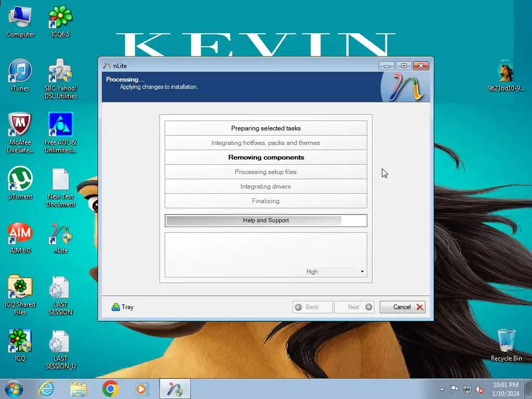The image size is (532, 399).
Task: Click the Help and Support progress bar
Action: (265, 220)
